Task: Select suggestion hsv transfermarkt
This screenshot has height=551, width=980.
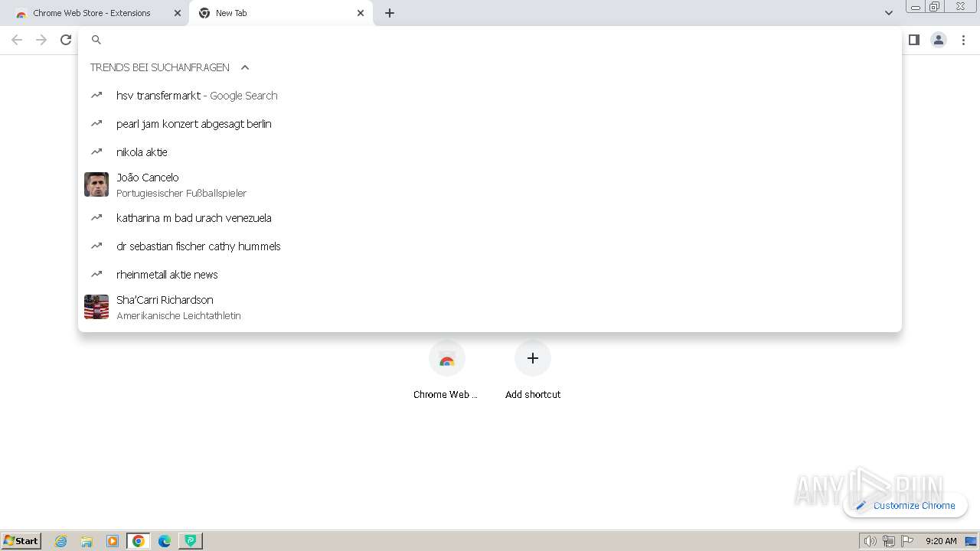Action: tap(490, 96)
